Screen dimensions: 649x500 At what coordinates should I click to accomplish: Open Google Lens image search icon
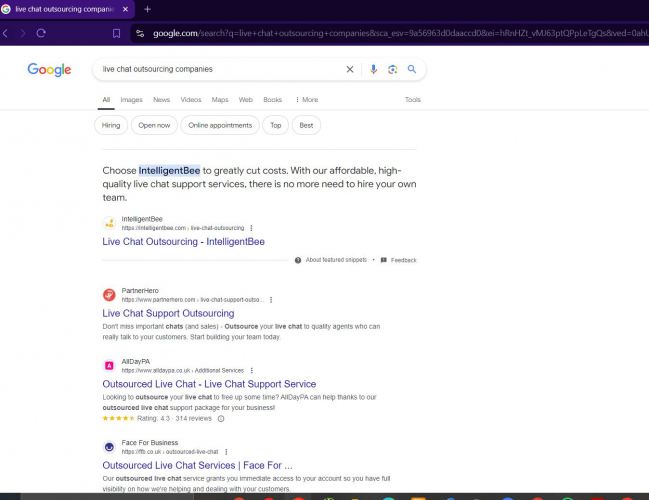coord(392,69)
